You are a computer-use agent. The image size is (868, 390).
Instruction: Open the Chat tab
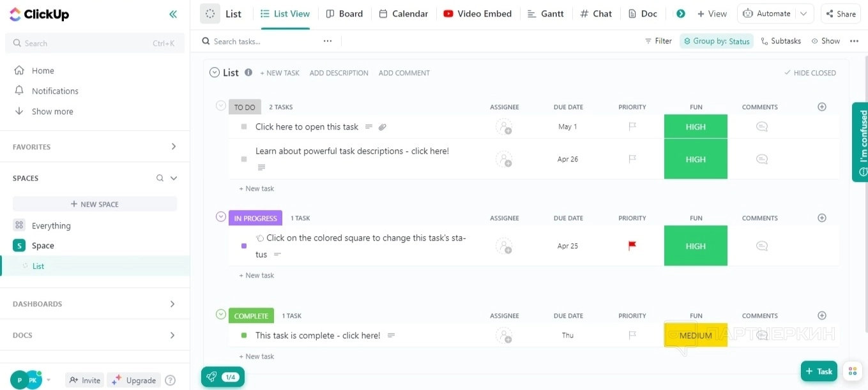click(596, 13)
